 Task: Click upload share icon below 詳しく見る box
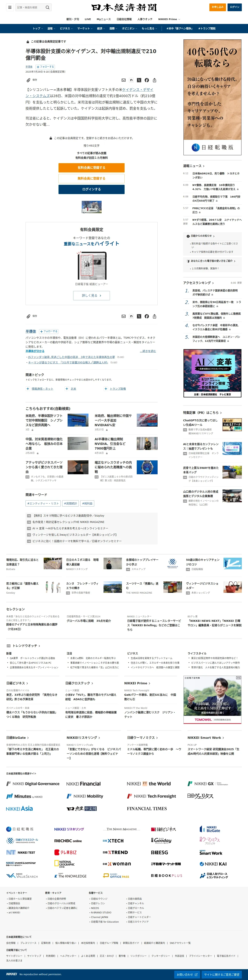click(155, 316)
